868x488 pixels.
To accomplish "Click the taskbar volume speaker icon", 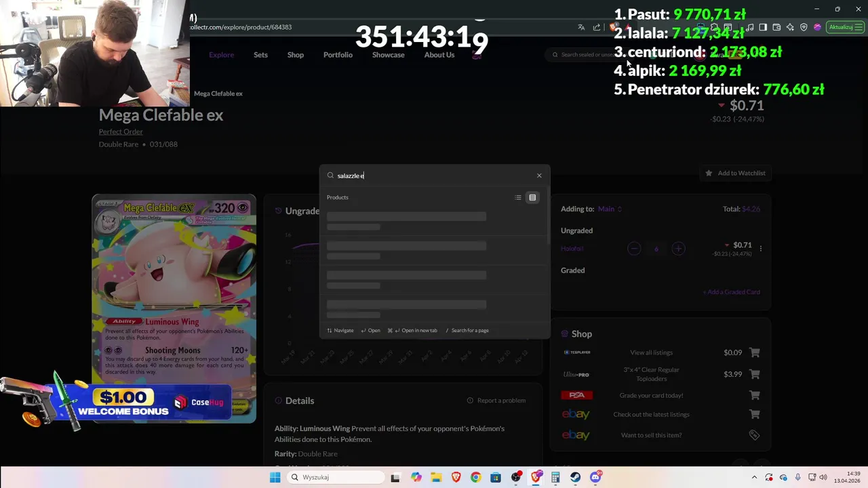I will pyautogui.click(x=824, y=477).
